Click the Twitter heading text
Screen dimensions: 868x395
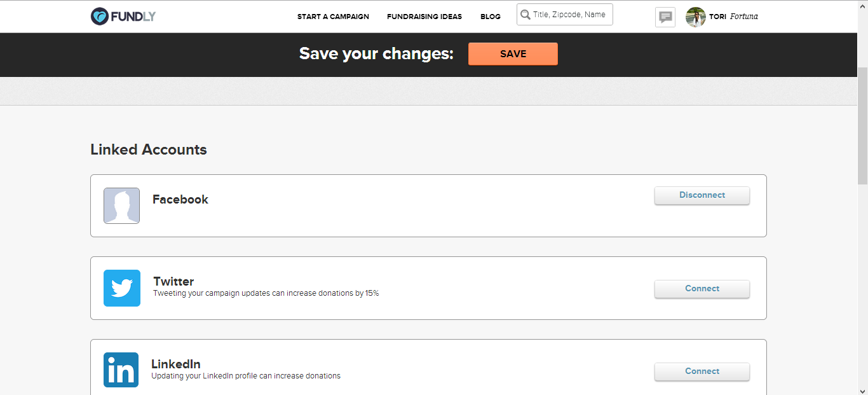point(173,281)
